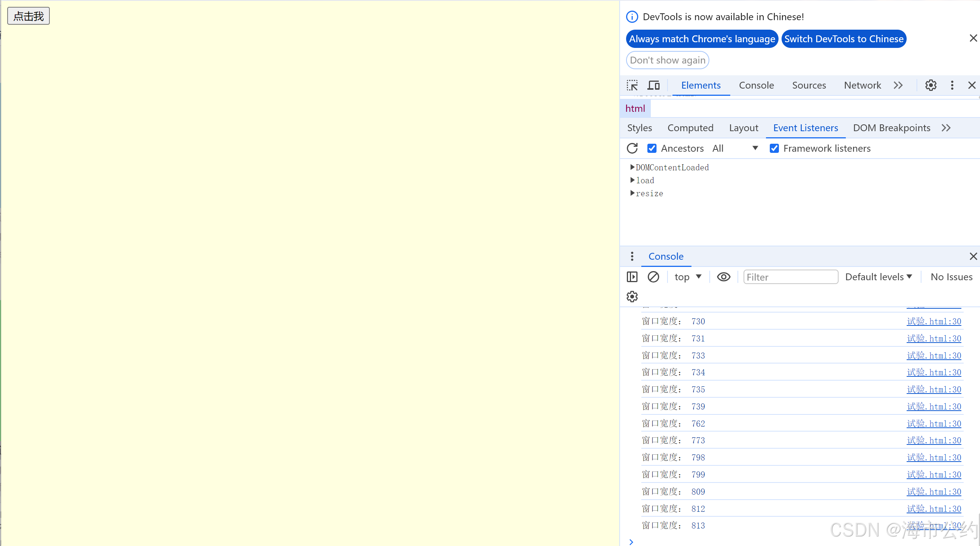Viewport: 980px width, 546px height.
Task: Refresh the event listeners list
Action: tap(632, 148)
